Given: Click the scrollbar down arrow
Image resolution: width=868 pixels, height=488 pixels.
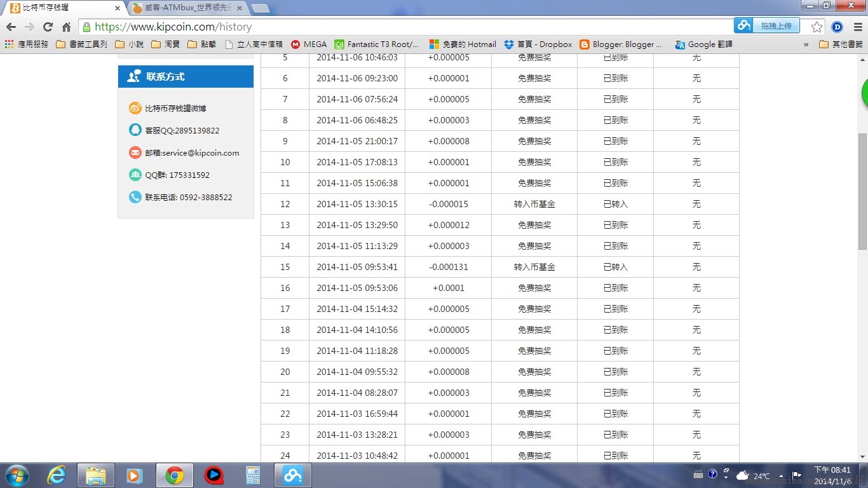Looking at the screenshot, I should coord(862,457).
